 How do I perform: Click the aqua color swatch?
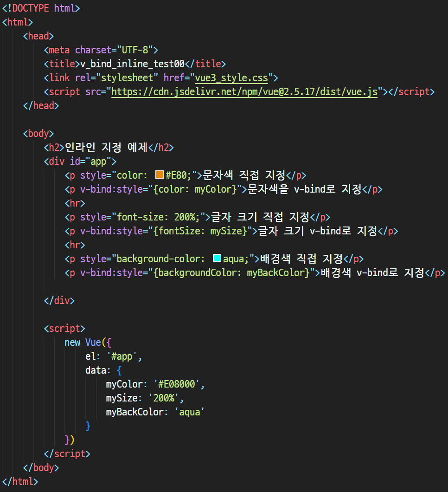[217, 258]
